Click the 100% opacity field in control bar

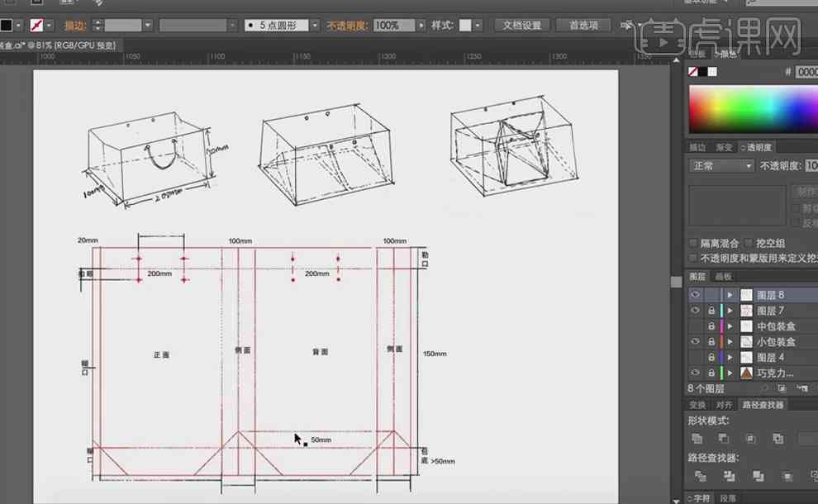coord(394,25)
